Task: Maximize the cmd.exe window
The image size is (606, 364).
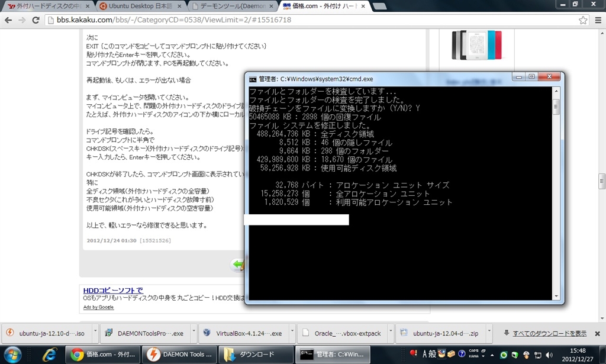Action: tap(531, 76)
